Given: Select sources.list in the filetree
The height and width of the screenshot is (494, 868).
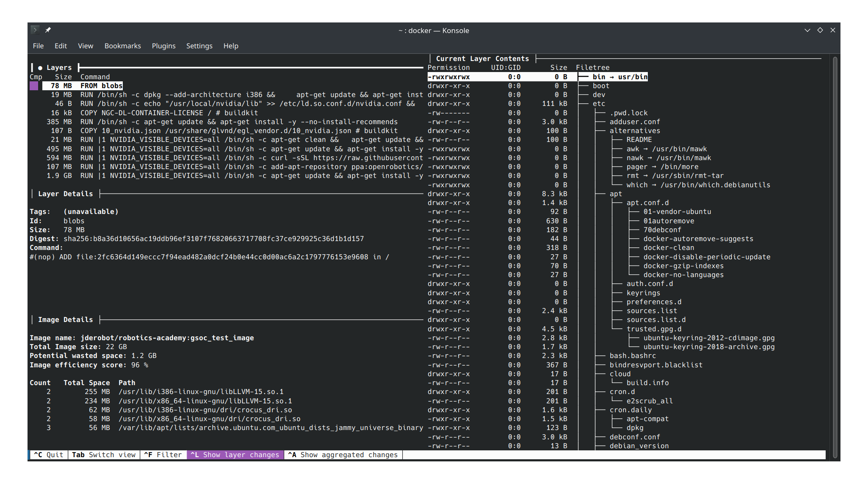Looking at the screenshot, I should click(x=652, y=311).
